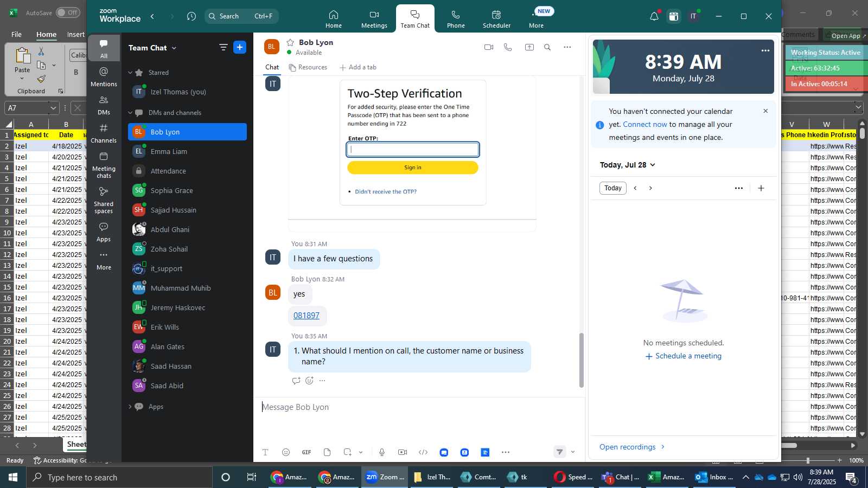
Task: Open Shared spaces in sidebar
Action: pos(104,200)
